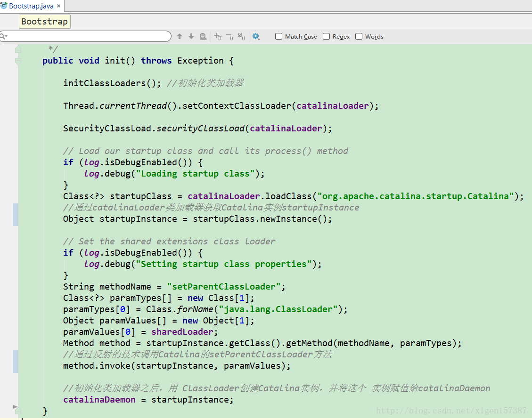Click the Find All Usages icon
The image size is (532, 420).
(x=203, y=36)
